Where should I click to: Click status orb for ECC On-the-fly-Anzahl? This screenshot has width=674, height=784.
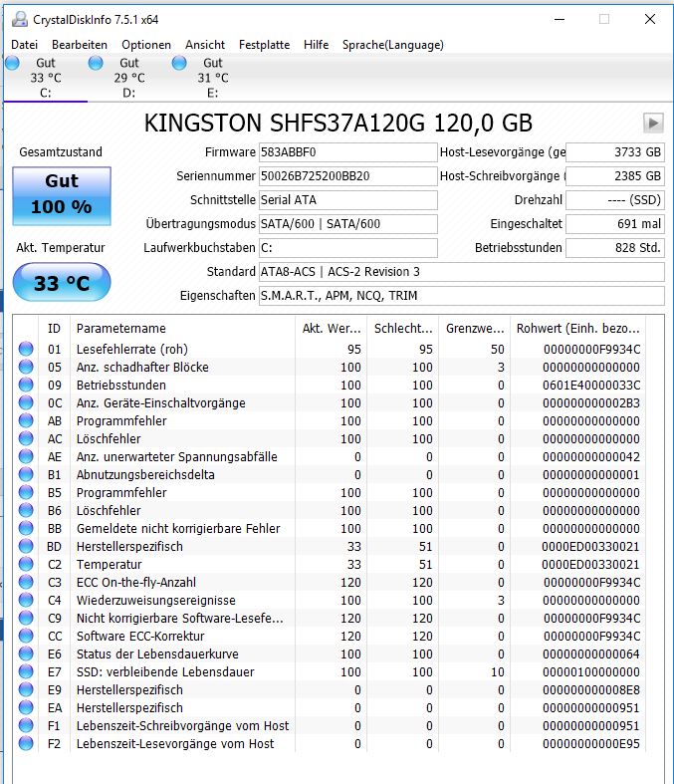click(26, 582)
